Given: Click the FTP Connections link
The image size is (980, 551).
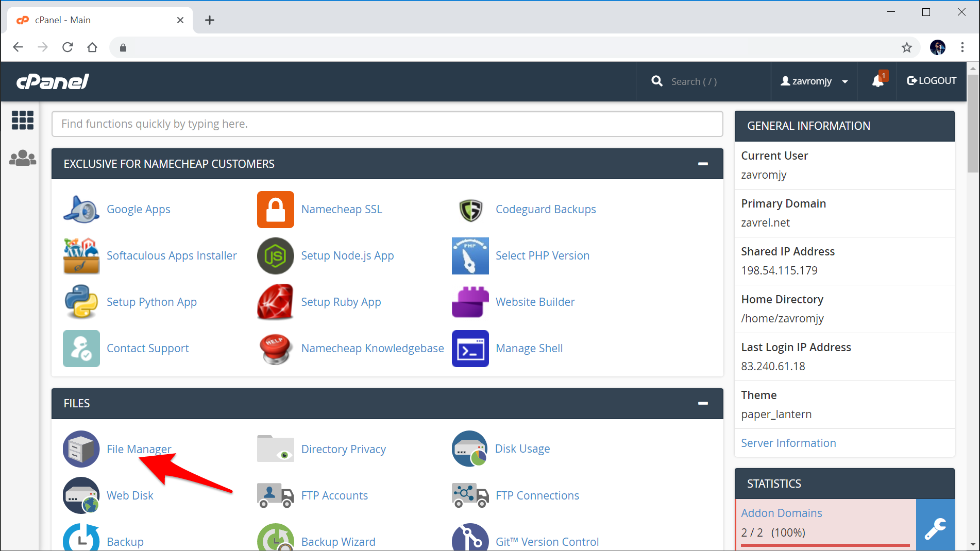Looking at the screenshot, I should (537, 495).
